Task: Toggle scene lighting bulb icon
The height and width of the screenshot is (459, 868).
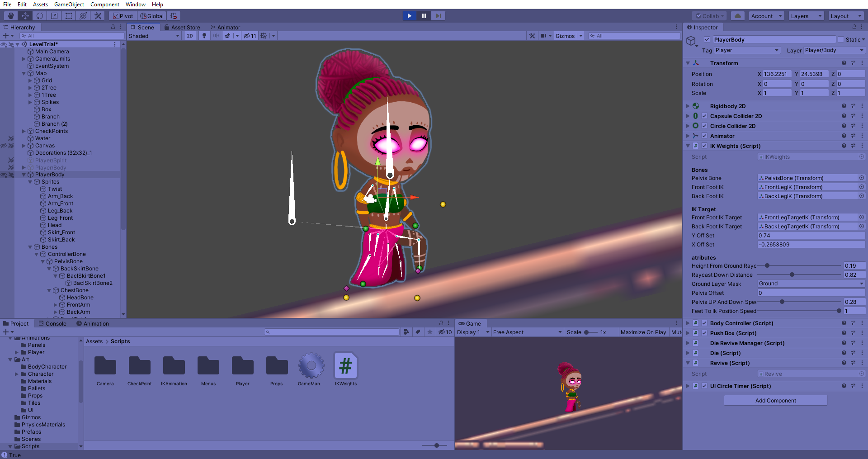Action: pos(204,36)
